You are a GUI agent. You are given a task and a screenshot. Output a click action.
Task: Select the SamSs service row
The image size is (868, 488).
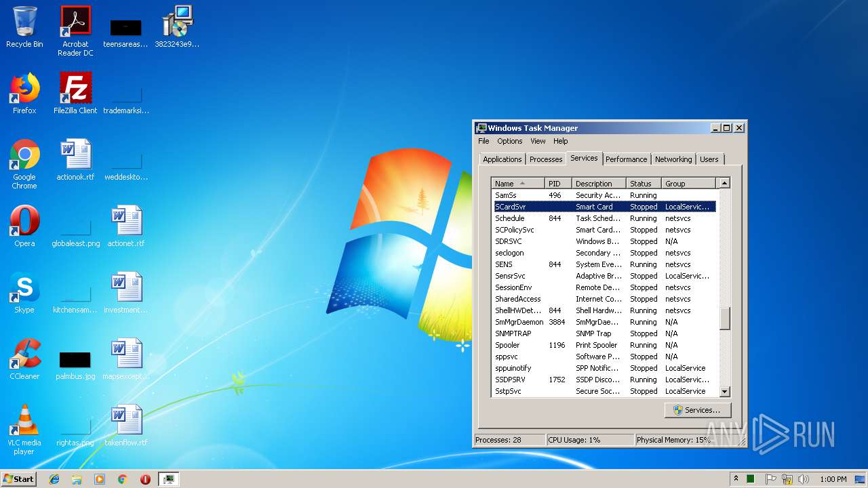(604, 195)
